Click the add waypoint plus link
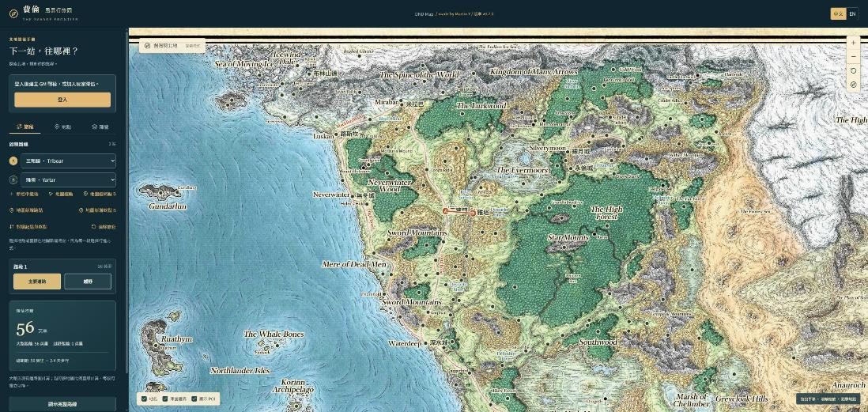The width and height of the screenshot is (868, 412). pyautogui.click(x=24, y=195)
